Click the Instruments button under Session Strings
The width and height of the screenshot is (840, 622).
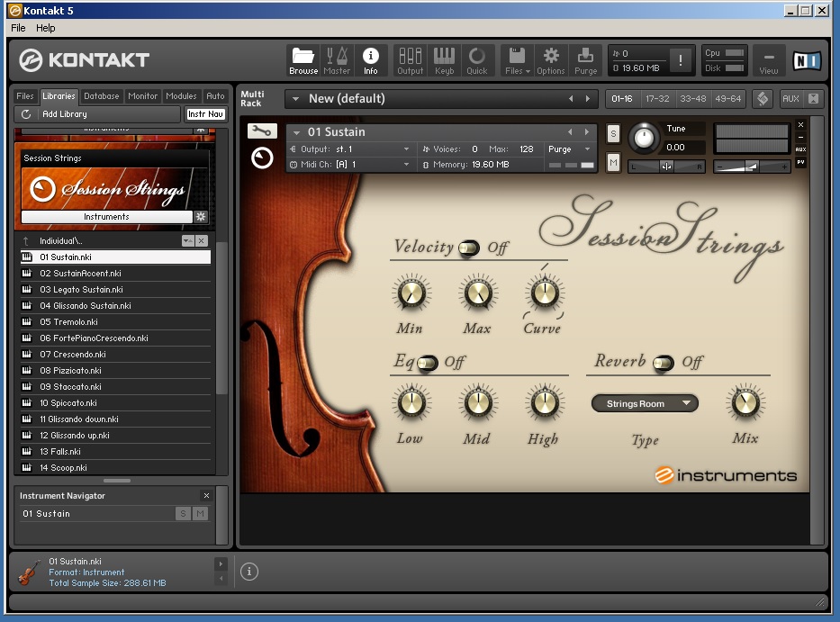(x=106, y=217)
